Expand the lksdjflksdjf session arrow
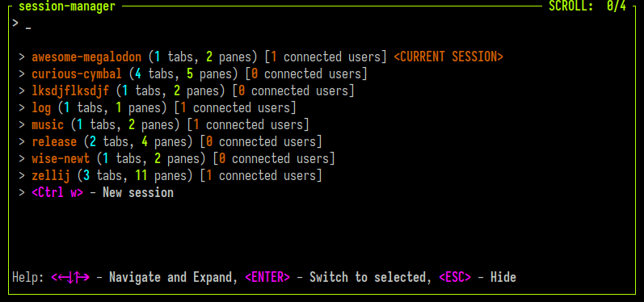 [x=22, y=91]
